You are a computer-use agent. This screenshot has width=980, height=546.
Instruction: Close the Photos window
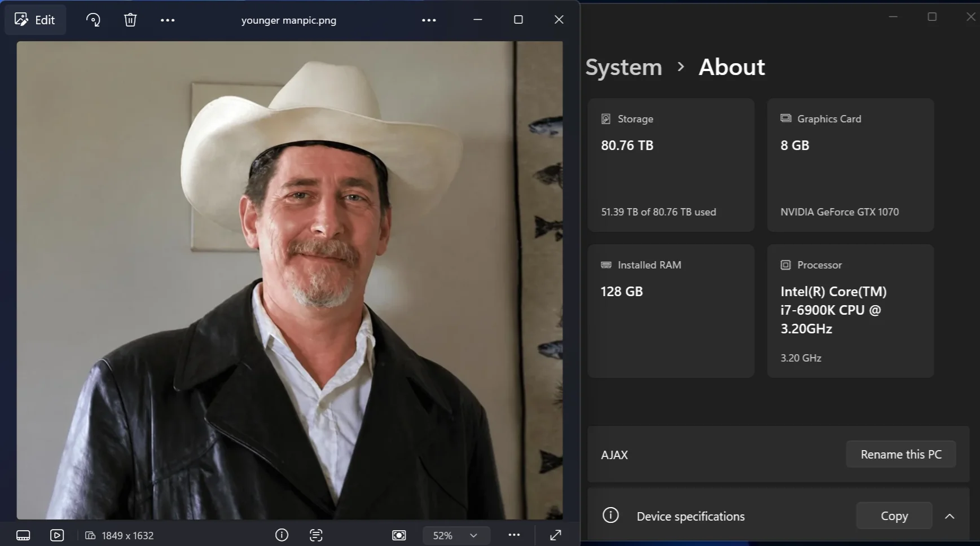[559, 20]
